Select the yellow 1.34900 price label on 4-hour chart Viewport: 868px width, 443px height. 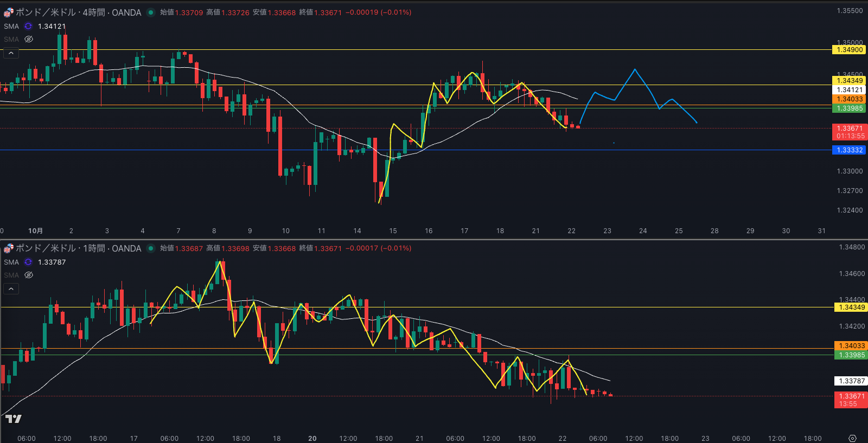pyautogui.click(x=849, y=50)
